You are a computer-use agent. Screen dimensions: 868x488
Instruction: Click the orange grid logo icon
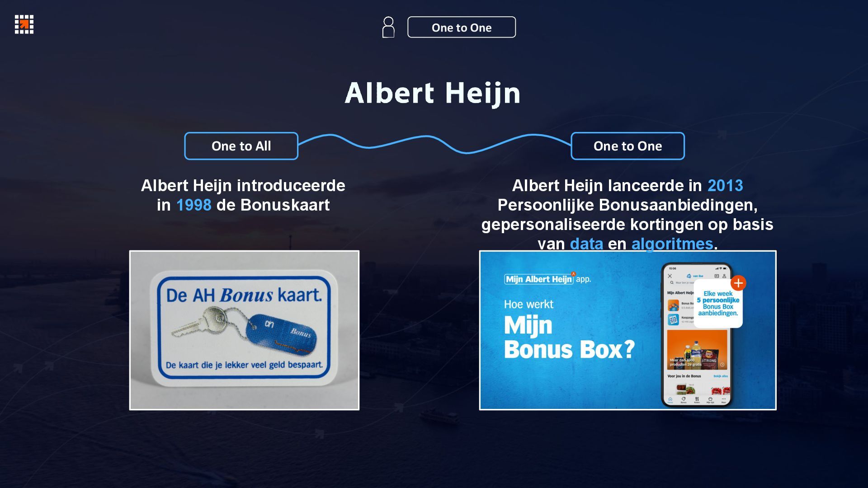pos(24,24)
